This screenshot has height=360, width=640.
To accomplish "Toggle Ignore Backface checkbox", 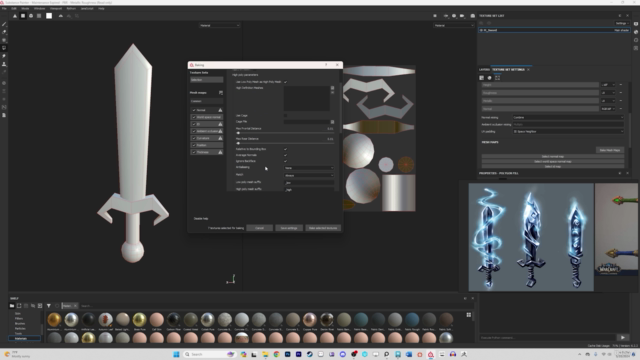I will pos(285,161).
